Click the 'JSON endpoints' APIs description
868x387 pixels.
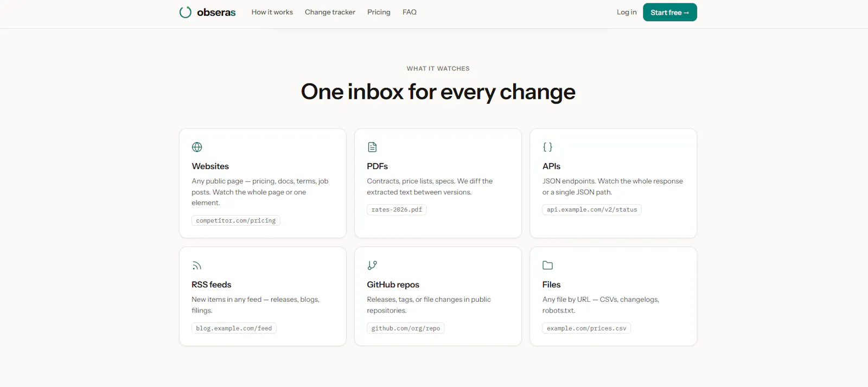point(612,187)
